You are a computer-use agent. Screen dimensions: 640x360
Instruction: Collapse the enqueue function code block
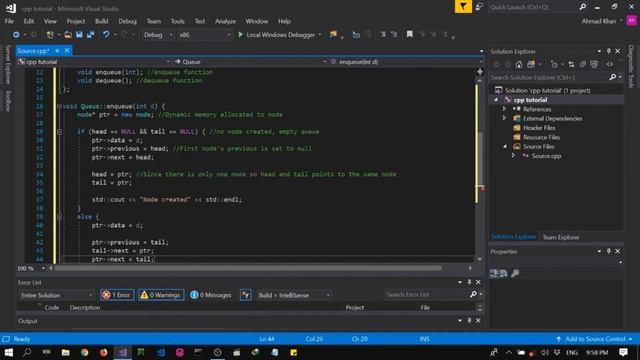[60, 106]
